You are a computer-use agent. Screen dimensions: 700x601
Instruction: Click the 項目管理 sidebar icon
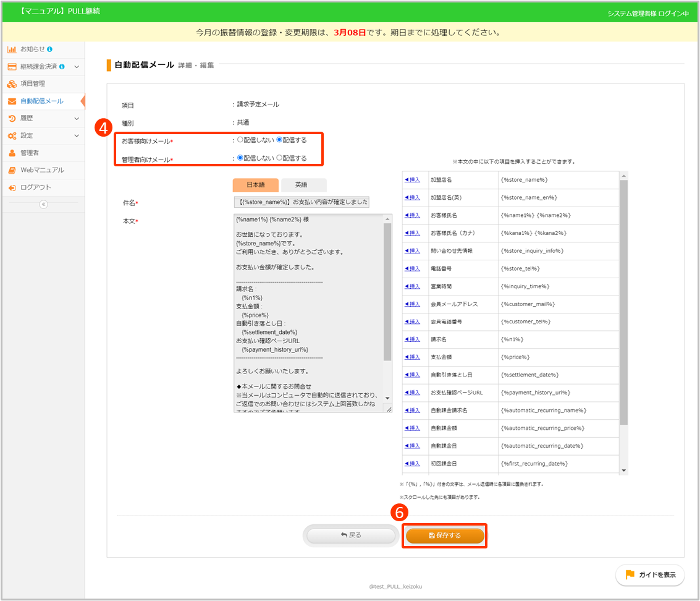[x=12, y=83]
